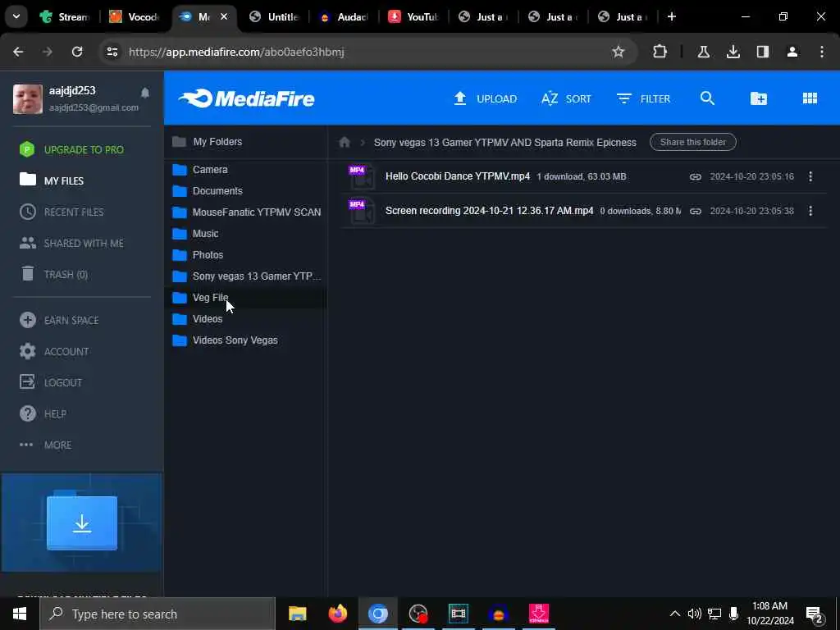The image size is (840, 630).
Task: Switch to the Audaci tab
Action: tap(344, 16)
